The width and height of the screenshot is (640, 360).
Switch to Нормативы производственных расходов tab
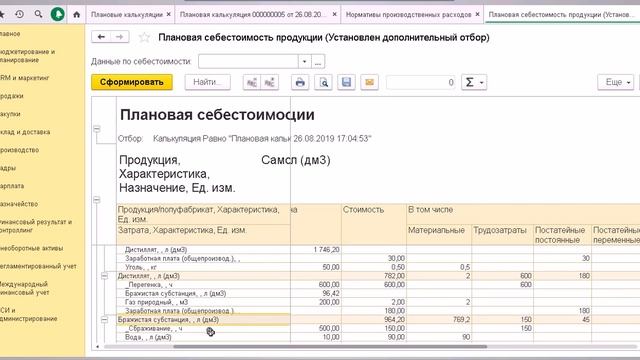(x=408, y=14)
